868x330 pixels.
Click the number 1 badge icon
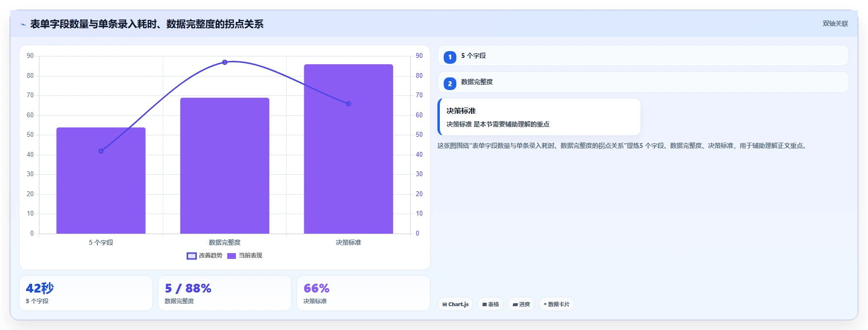(x=450, y=57)
